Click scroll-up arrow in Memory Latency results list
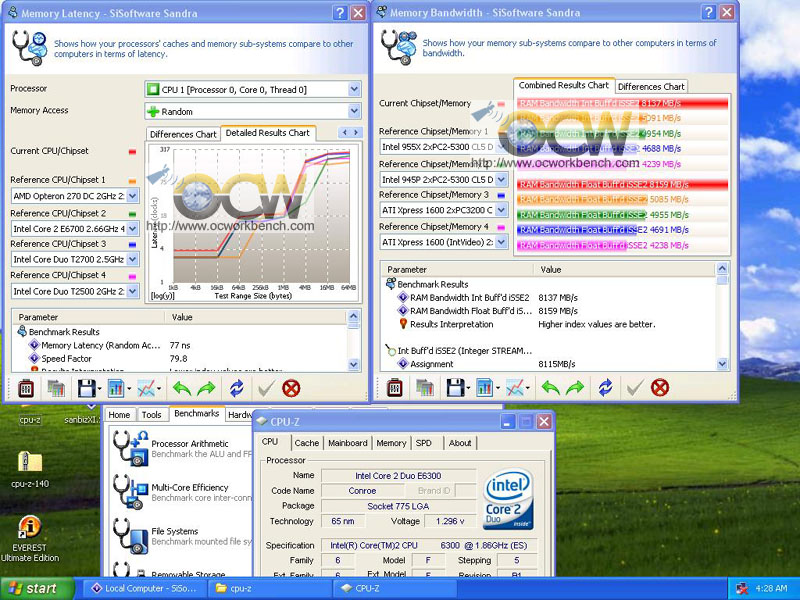The width and height of the screenshot is (800, 600). coord(353,316)
